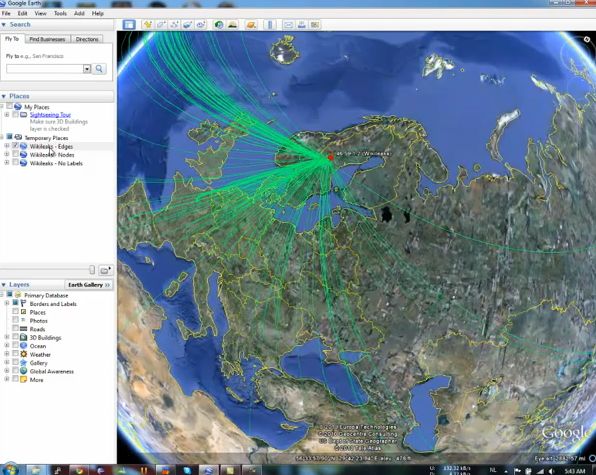Expand the Wikileaks - Edges tree node

6,146
